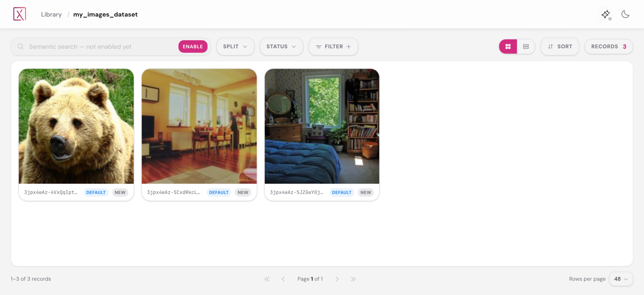
Task: Open the bedroom with bookshelf thumbnail
Action: click(322, 126)
